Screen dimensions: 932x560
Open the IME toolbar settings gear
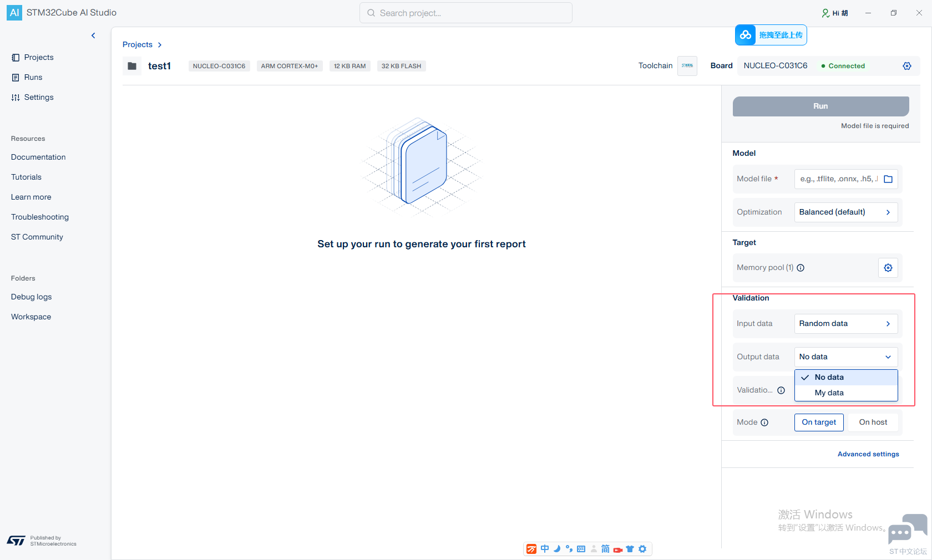tap(642, 549)
